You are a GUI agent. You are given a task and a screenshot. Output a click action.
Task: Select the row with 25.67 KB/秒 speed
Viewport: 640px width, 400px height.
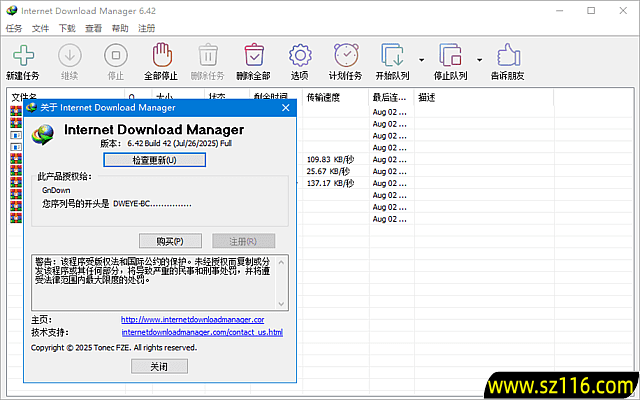pyautogui.click(x=465, y=171)
